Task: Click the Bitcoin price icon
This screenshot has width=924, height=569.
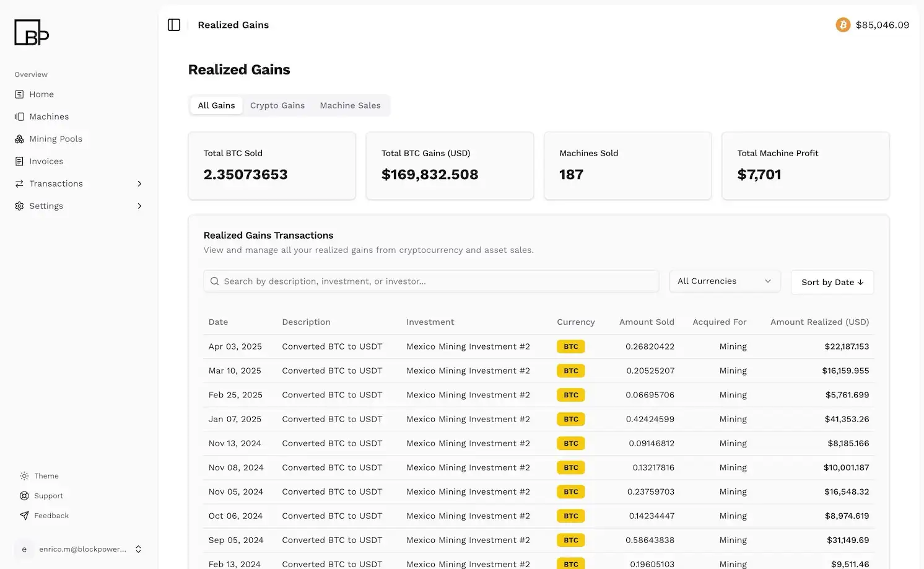Action: click(x=843, y=25)
